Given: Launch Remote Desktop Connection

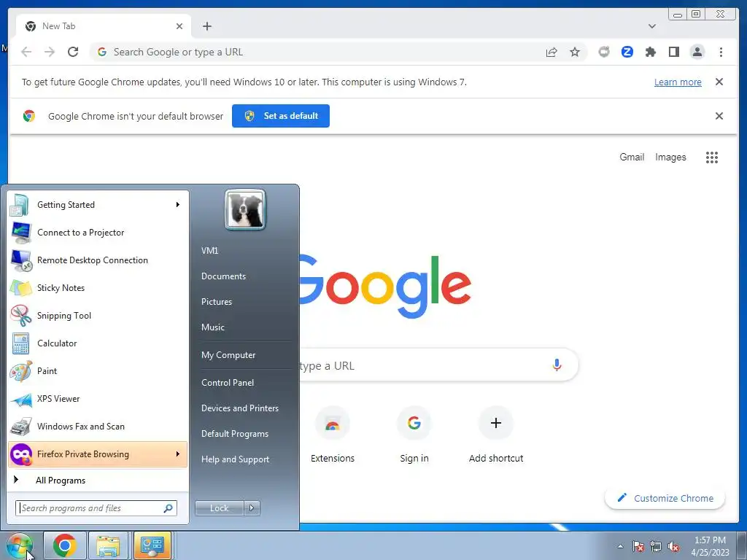Looking at the screenshot, I should (98, 260).
